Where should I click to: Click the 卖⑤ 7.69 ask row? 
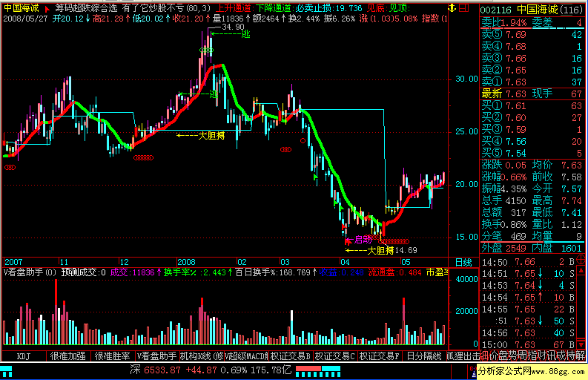[532, 35]
